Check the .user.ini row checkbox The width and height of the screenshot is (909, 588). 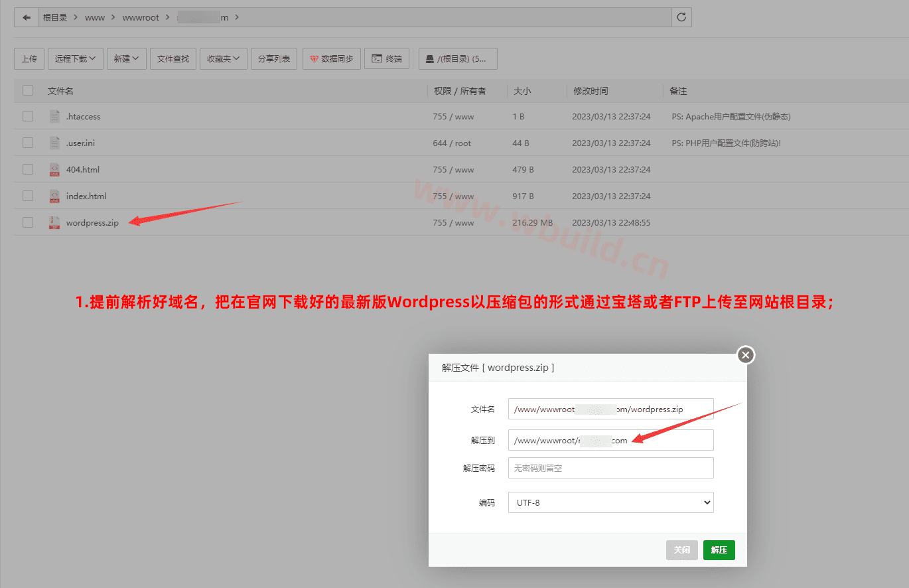pyautogui.click(x=28, y=143)
